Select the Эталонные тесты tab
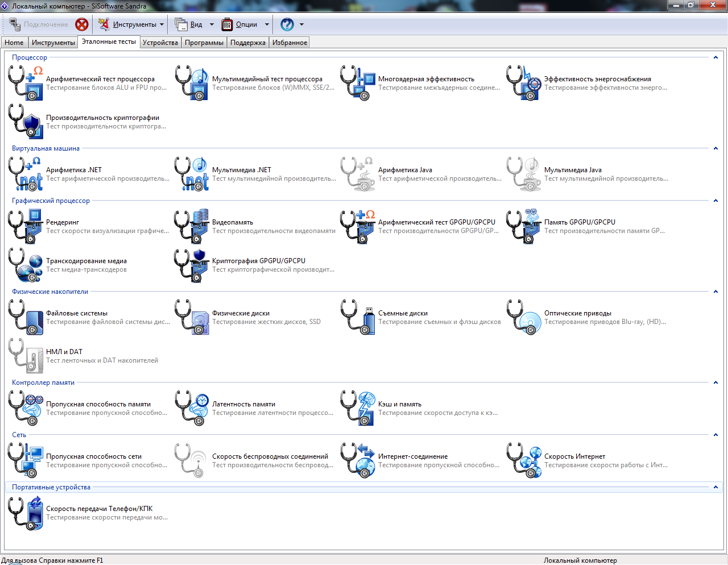This screenshot has width=728, height=565. [x=109, y=41]
